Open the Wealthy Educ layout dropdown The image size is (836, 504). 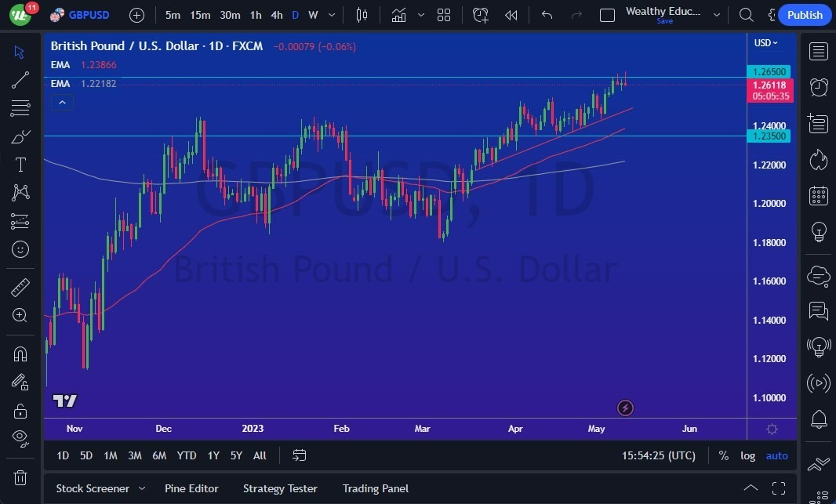(x=716, y=14)
